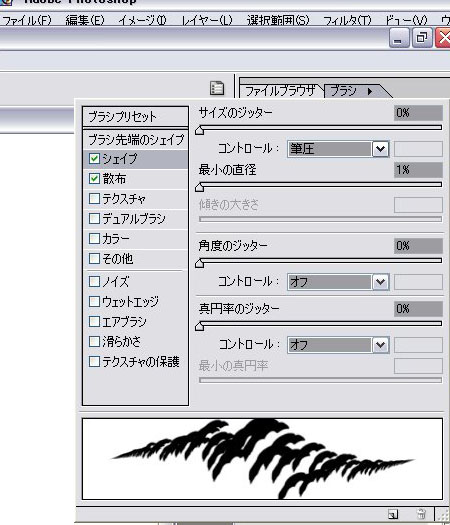Open the フィルタ(T) menu
450x525 pixels.
(347, 20)
